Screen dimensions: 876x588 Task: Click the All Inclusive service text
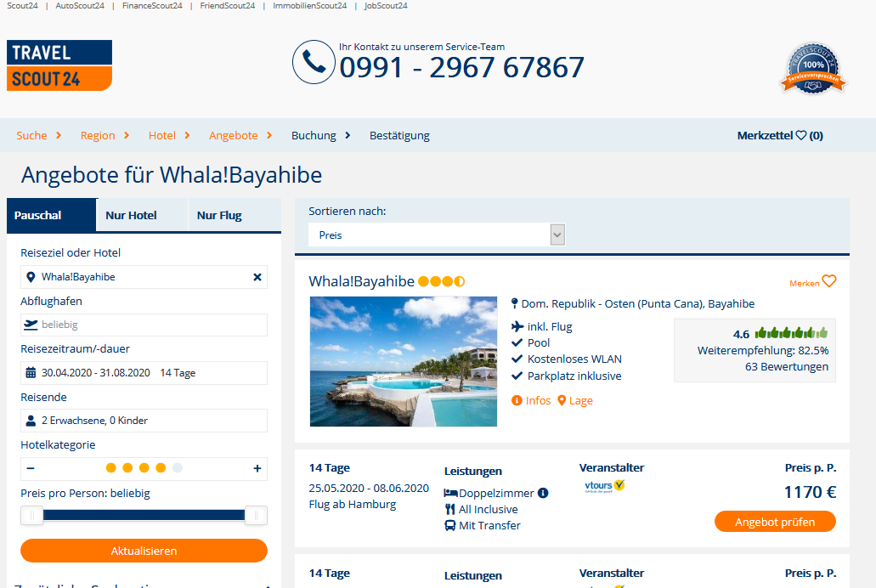(489, 509)
